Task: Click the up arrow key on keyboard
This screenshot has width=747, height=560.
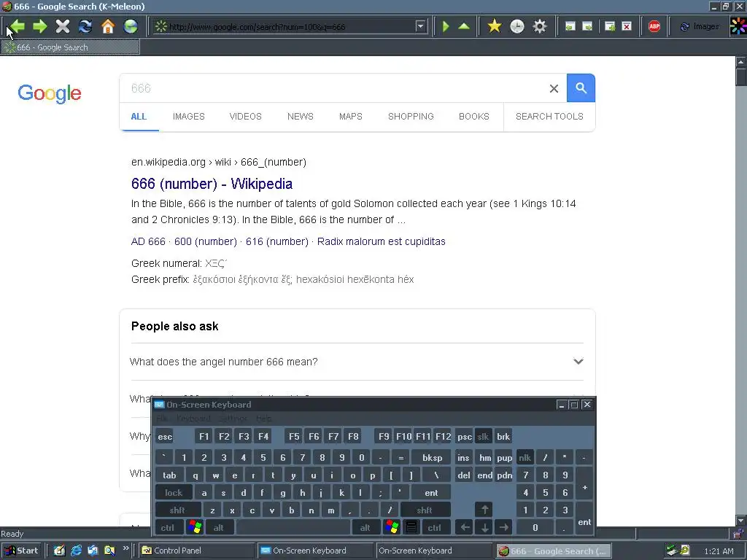Action: pyautogui.click(x=484, y=510)
